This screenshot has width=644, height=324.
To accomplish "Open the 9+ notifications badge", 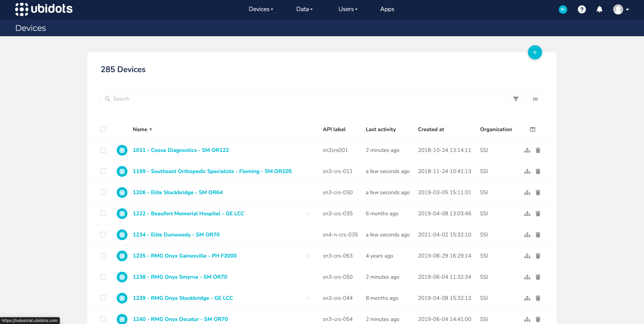I will point(563,9).
